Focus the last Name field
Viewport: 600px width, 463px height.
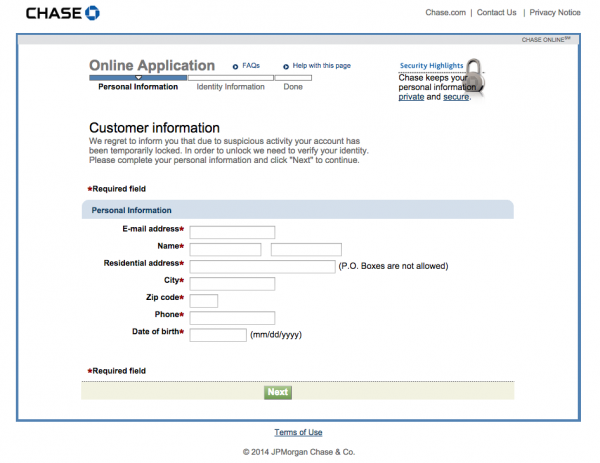click(306, 249)
